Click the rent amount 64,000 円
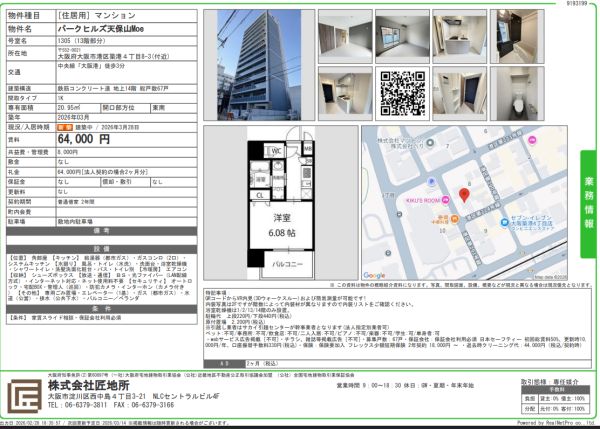 [x=84, y=139]
